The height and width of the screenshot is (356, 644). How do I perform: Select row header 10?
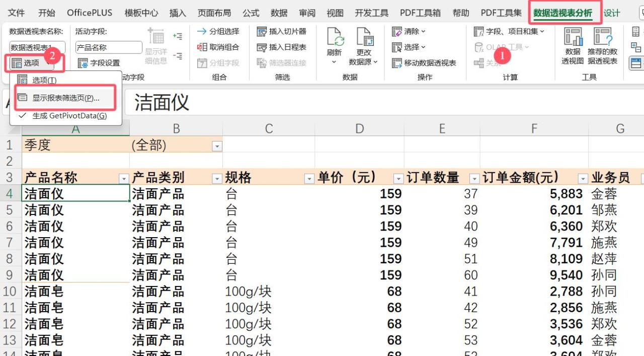[11, 291]
